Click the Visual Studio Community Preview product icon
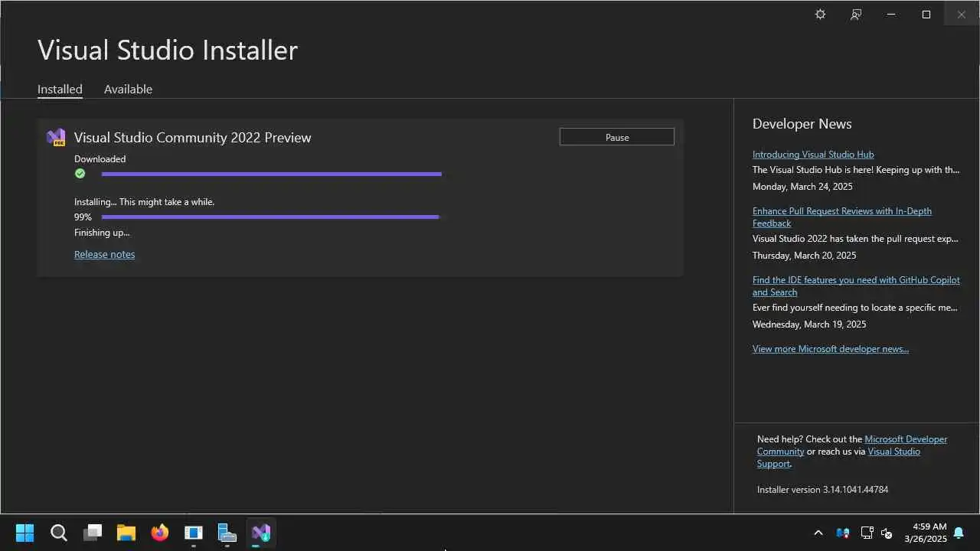This screenshot has height=551, width=980. [x=56, y=138]
